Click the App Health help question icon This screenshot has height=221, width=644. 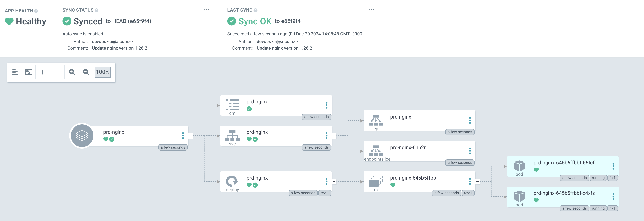click(x=36, y=11)
